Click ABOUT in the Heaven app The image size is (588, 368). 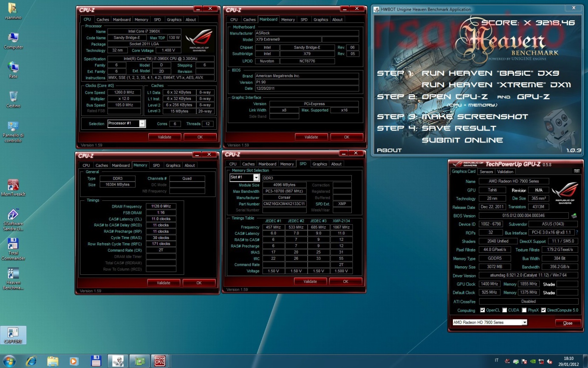(x=389, y=150)
